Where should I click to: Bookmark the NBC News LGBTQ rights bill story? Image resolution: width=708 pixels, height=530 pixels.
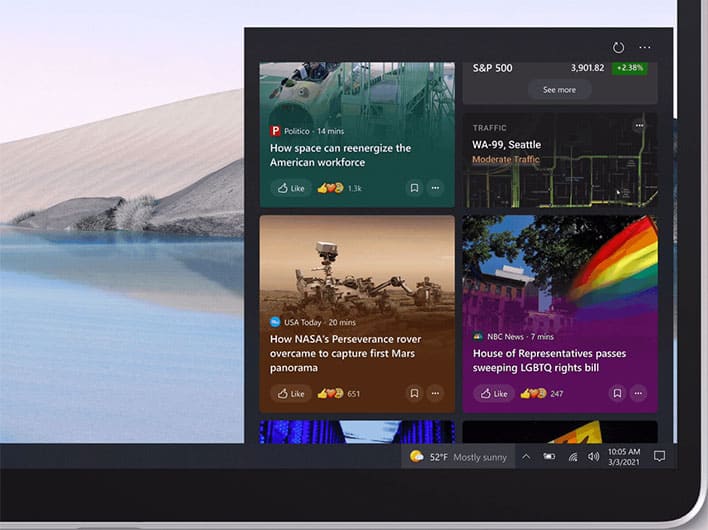tap(617, 393)
